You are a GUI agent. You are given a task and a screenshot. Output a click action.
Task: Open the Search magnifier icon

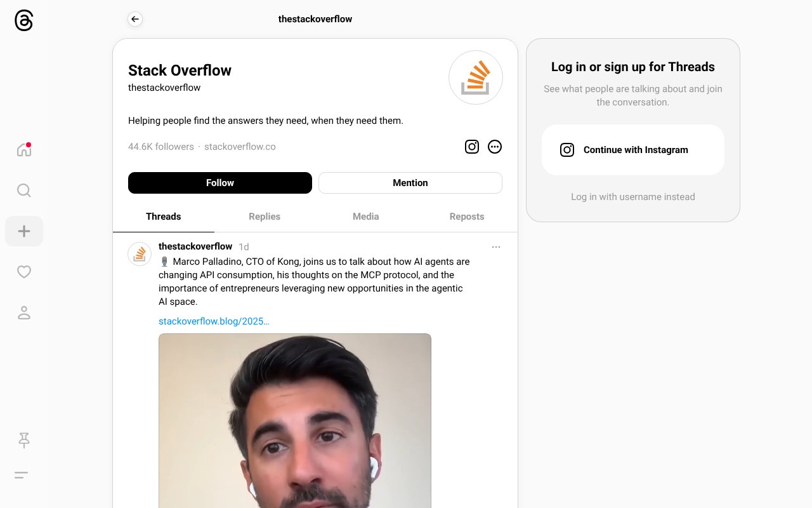pyautogui.click(x=24, y=190)
